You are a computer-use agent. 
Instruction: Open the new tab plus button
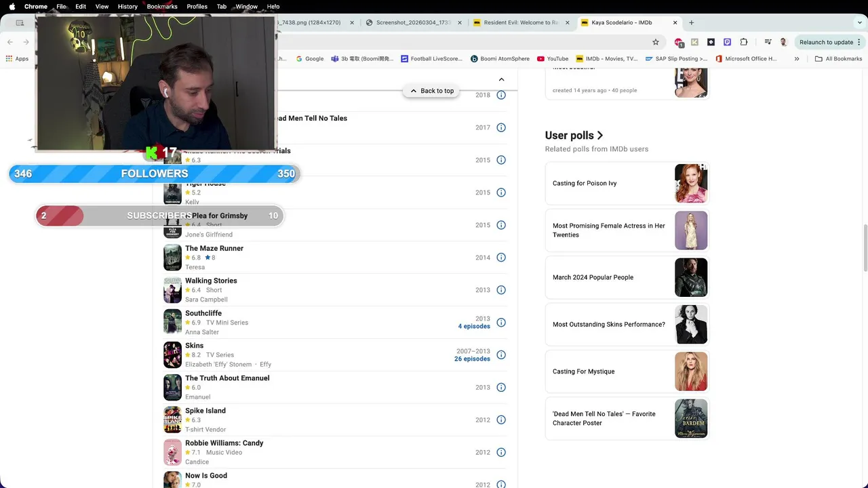691,22
